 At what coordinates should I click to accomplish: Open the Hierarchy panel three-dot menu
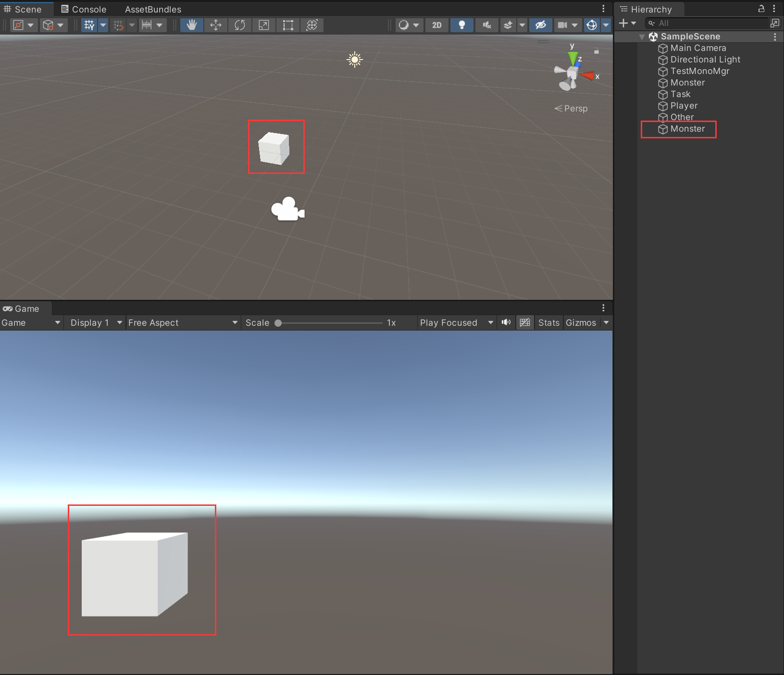coord(774,9)
